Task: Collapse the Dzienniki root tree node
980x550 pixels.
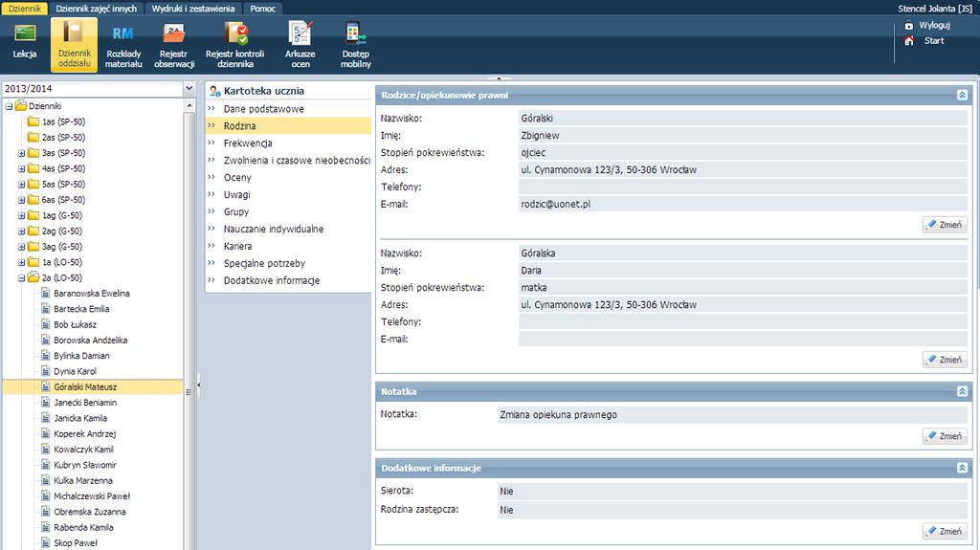Action: point(9,106)
